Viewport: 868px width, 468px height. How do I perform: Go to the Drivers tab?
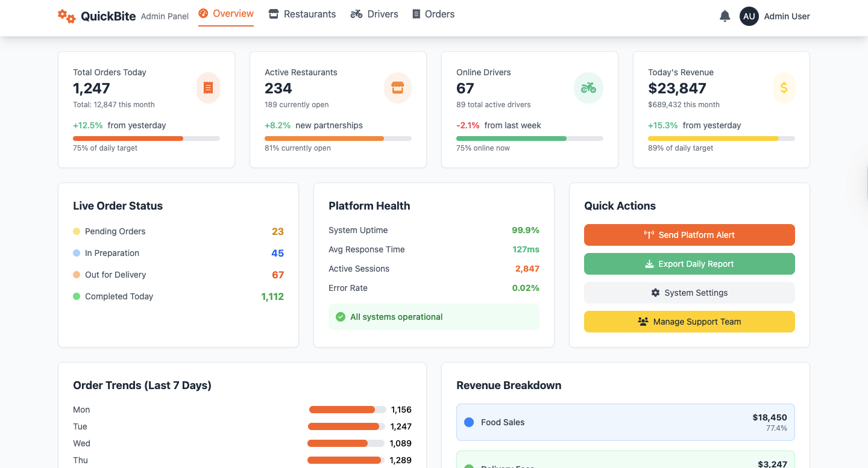374,14
